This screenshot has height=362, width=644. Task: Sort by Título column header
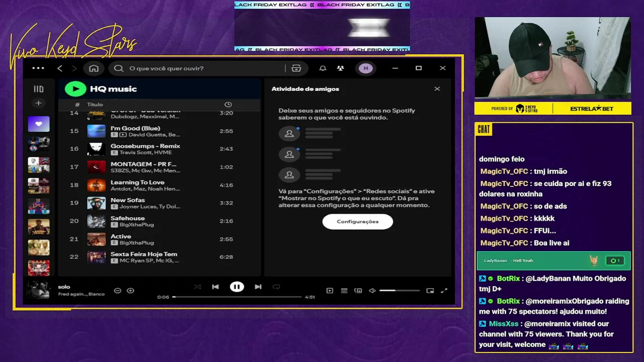coord(95,105)
